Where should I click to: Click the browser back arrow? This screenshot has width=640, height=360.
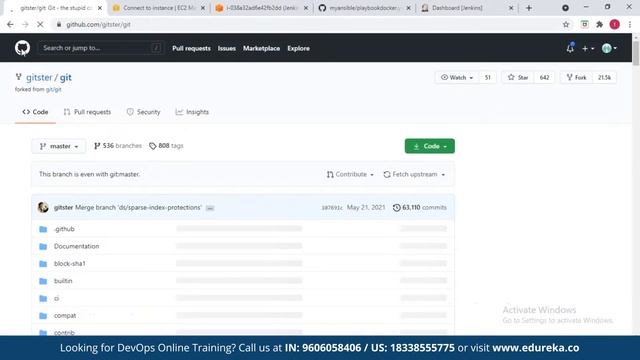10,24
